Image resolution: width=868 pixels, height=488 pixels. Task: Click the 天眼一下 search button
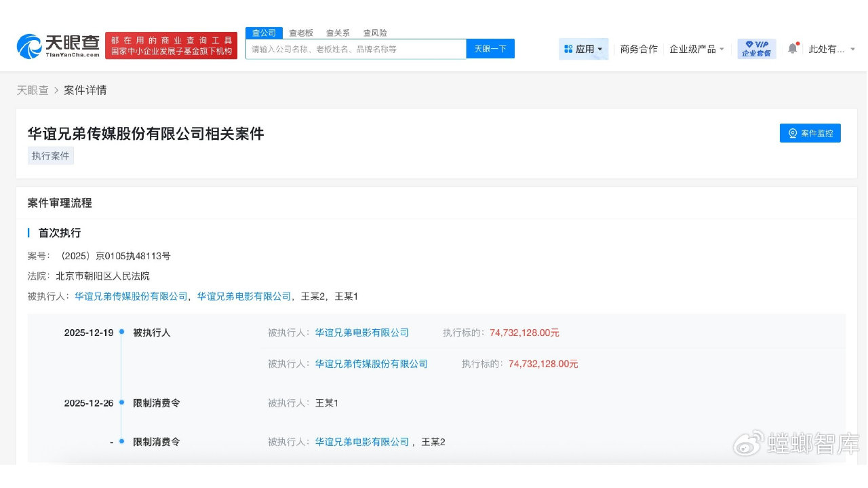(x=490, y=48)
